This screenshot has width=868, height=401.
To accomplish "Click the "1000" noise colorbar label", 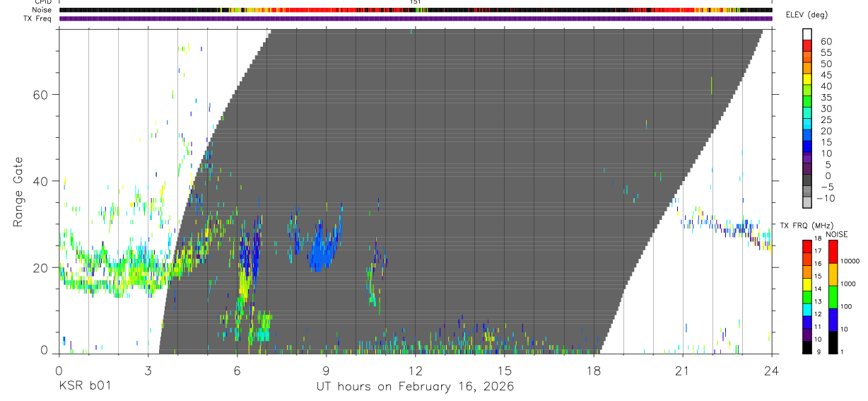I will pos(849,284).
